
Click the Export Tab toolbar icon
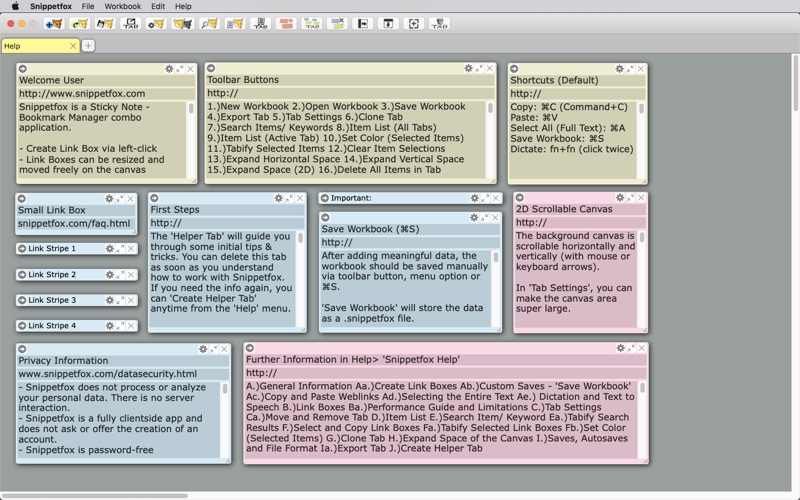[131, 23]
